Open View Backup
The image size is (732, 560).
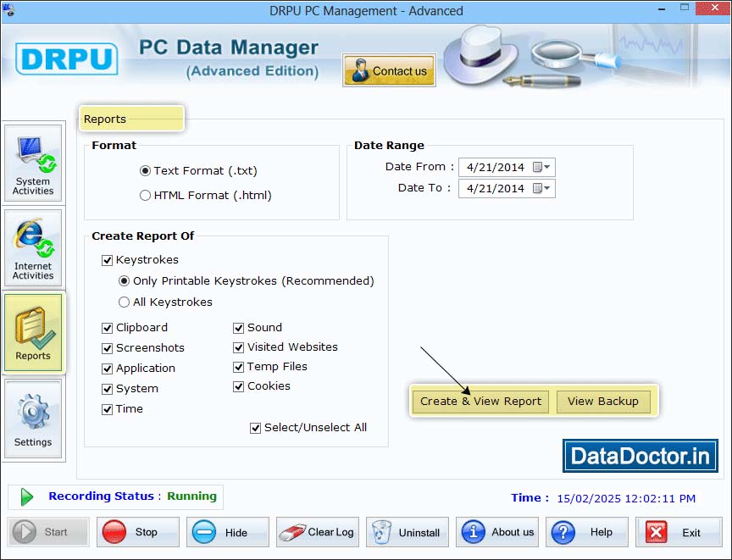tap(603, 402)
